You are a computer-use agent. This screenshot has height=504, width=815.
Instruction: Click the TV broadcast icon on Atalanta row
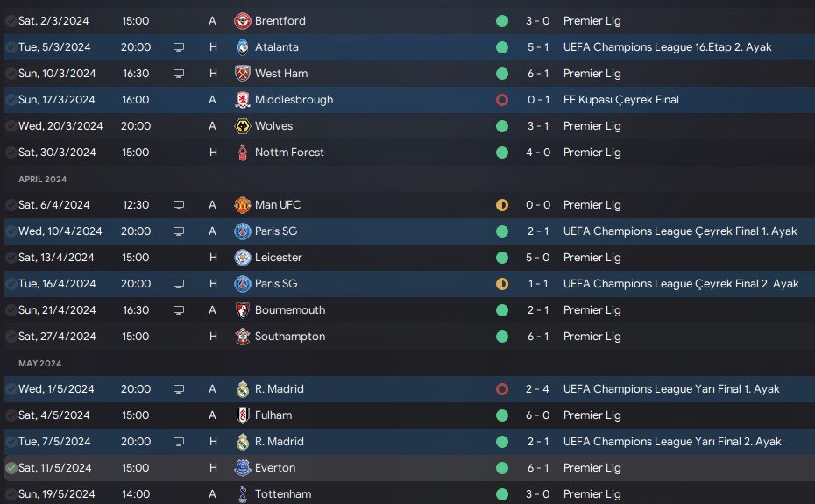coord(179,47)
